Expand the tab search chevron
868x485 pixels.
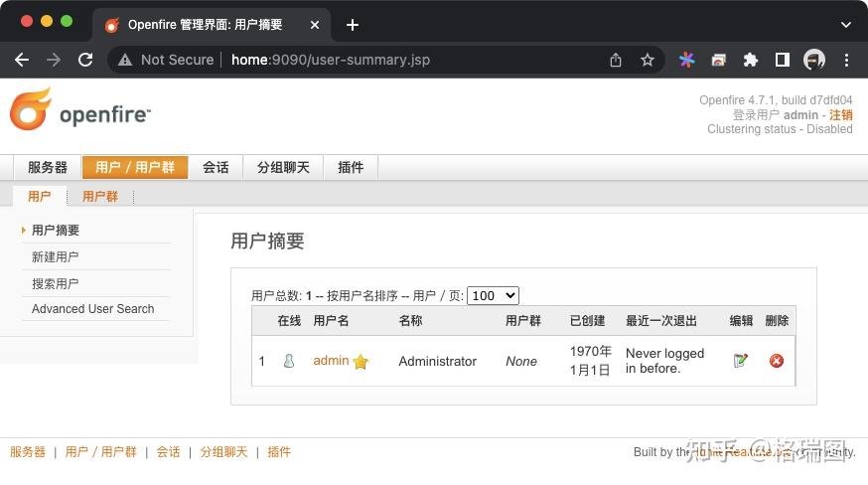click(x=846, y=24)
